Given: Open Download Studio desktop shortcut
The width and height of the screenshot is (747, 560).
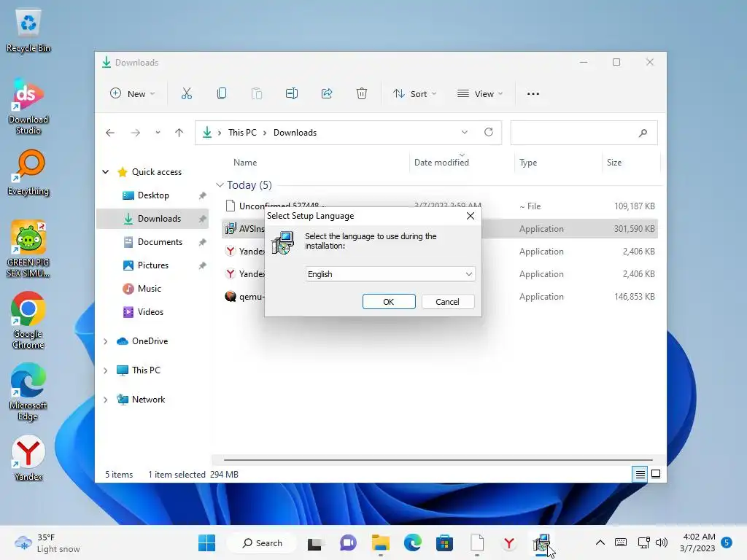Looking at the screenshot, I should [x=28, y=107].
